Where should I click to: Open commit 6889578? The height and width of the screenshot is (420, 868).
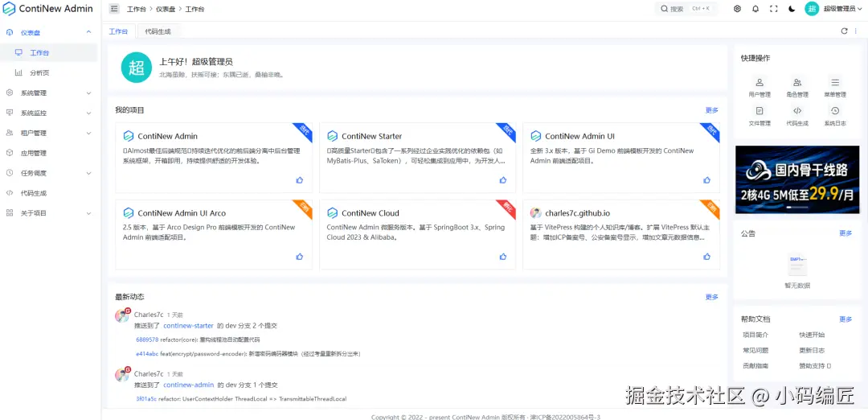(147, 340)
